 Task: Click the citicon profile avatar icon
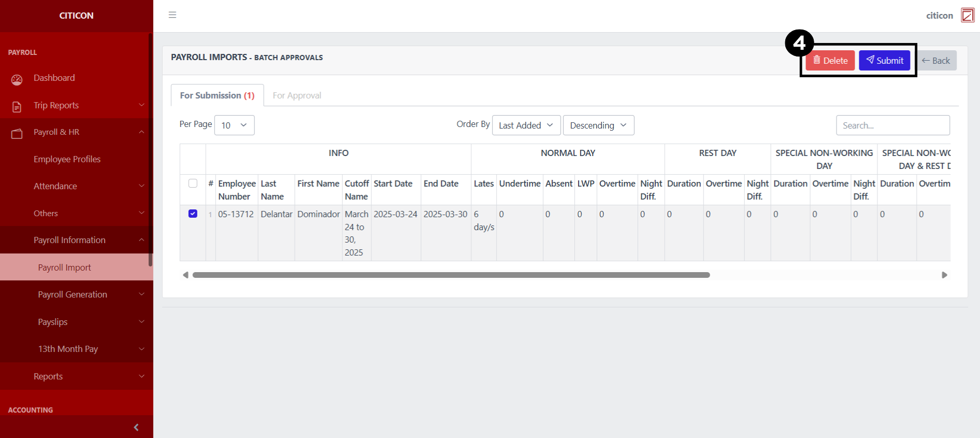coord(967,15)
